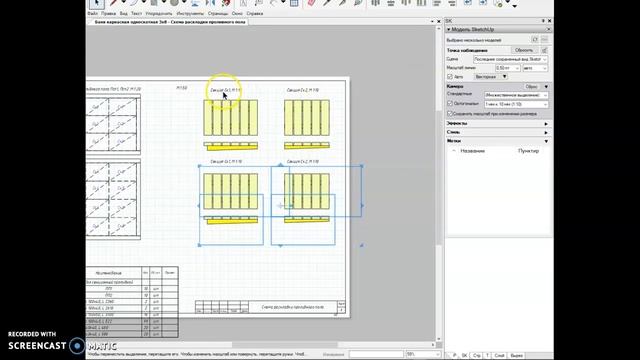Screen dimensions: 640x360
Task: Select the Label tool icon
Action: click(x=259, y=3)
